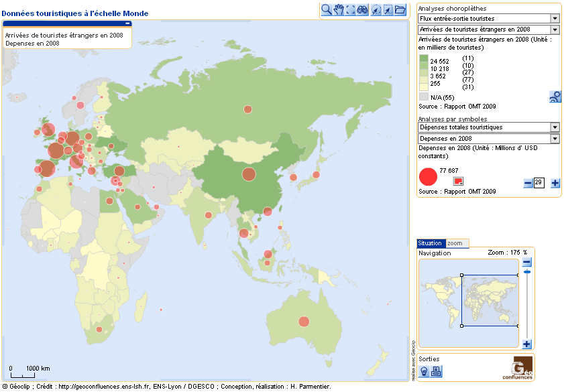Open the binoculars search tool
Image resolution: width=564 pixels, height=392 pixels.
pyautogui.click(x=363, y=9)
